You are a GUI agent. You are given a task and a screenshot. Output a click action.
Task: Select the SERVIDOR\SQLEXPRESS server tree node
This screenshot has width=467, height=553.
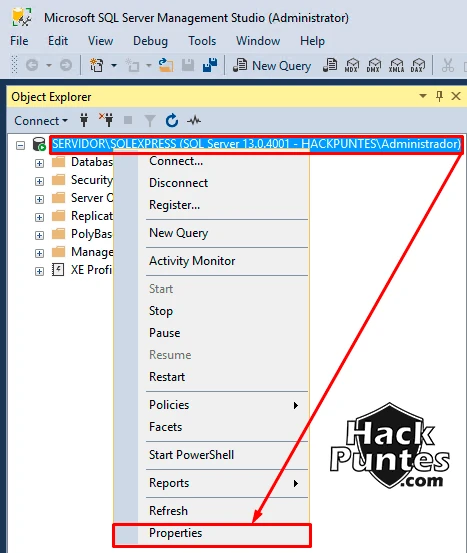256,144
